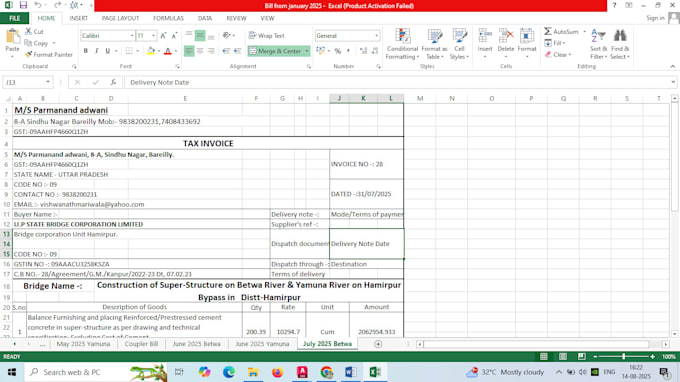Toggle center horizontal alignment
This screenshot has height=382, width=680.
point(200,51)
